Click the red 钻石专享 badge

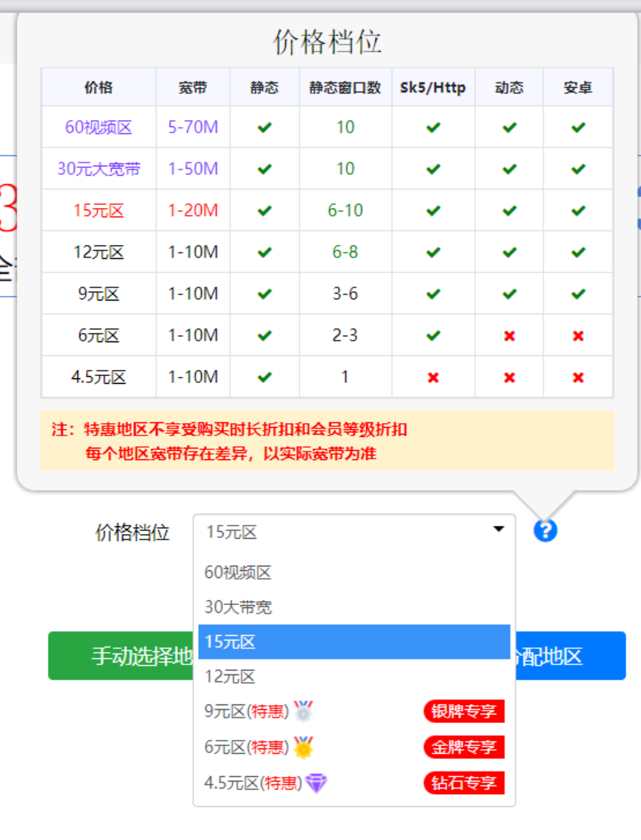463,783
